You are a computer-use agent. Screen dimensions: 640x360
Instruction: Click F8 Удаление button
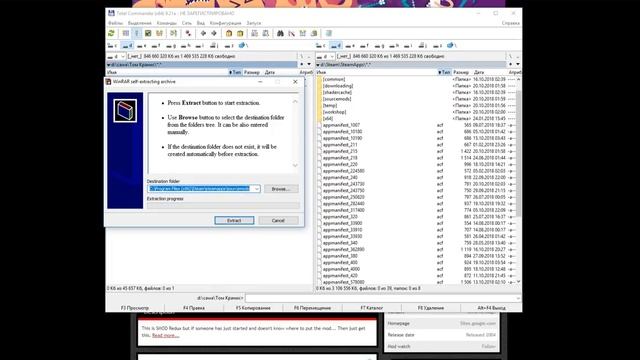click(431, 308)
